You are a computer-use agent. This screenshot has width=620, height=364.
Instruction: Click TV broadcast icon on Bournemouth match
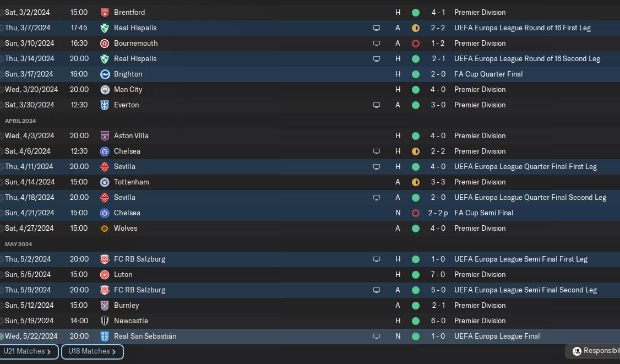(377, 43)
